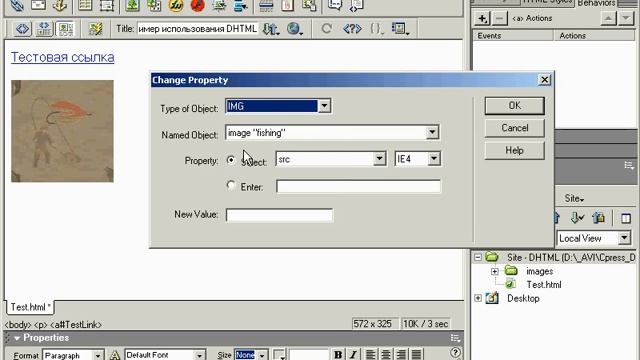Click the Insert Flash icon
This screenshot has width=640, height=360.
[x=197, y=5]
